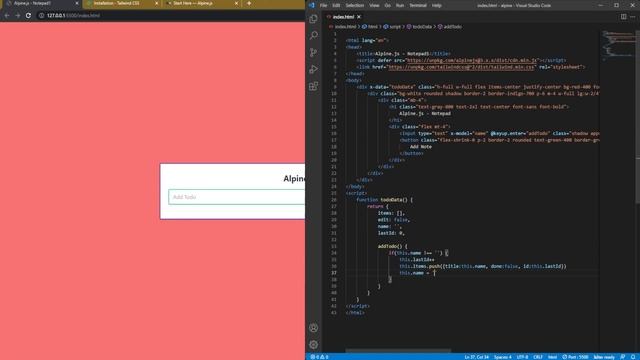Viewport: 640px width, 360px height.
Task: Open Source Control view in activity bar
Action: (x=313, y=52)
